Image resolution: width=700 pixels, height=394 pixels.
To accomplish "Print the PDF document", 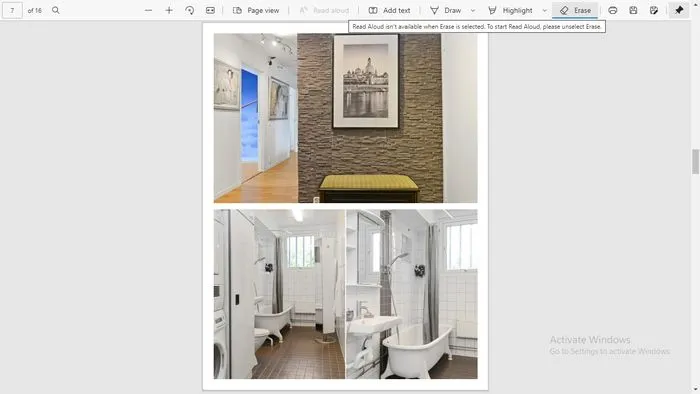I will tap(612, 10).
